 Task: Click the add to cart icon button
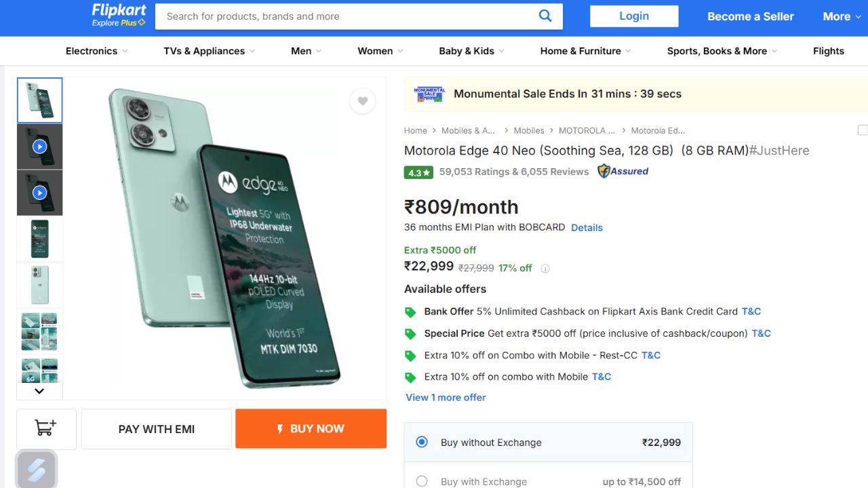click(x=46, y=428)
